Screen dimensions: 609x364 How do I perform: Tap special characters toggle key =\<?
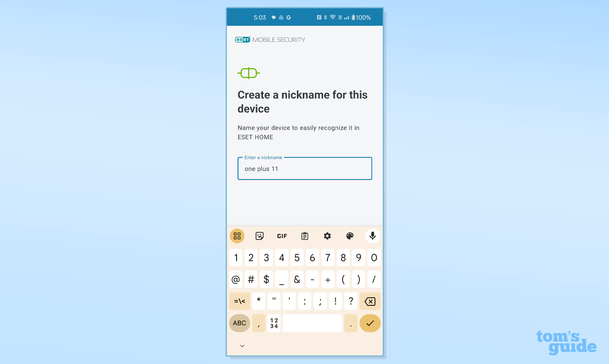(x=238, y=301)
